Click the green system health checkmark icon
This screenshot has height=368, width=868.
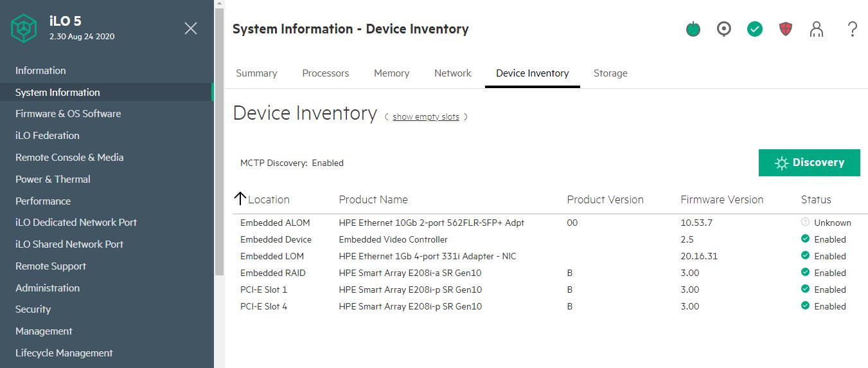755,29
